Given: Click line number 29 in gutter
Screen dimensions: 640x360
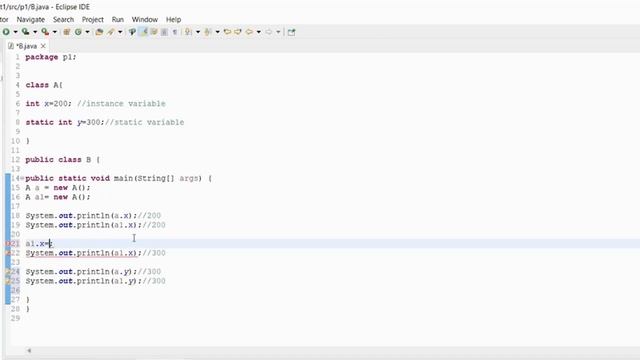Looking at the screenshot, I should click(x=16, y=318).
